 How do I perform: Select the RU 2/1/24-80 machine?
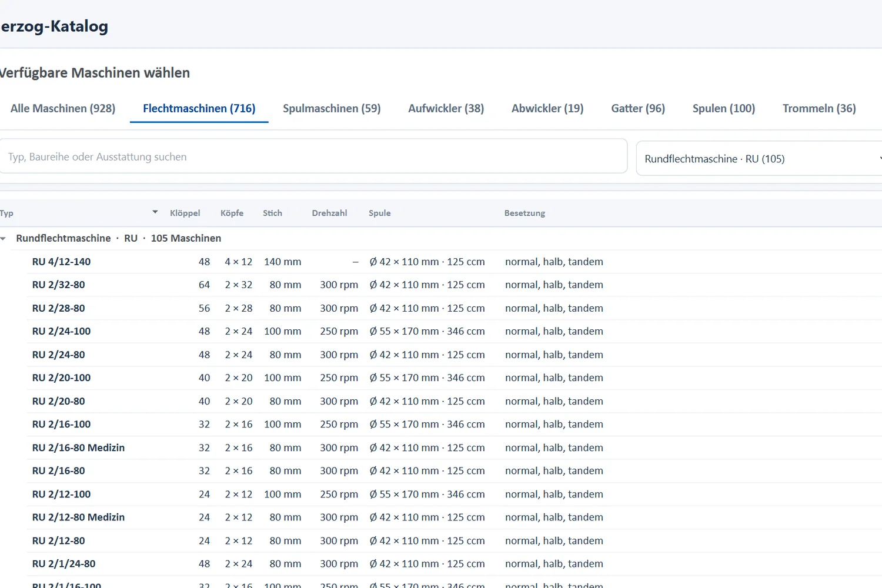coord(454,563)
